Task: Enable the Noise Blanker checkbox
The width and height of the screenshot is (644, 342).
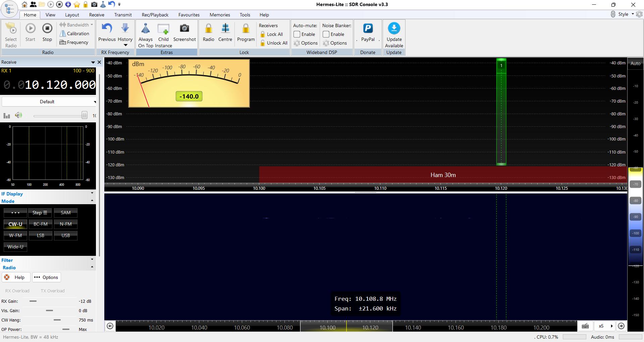Action: coord(326,34)
